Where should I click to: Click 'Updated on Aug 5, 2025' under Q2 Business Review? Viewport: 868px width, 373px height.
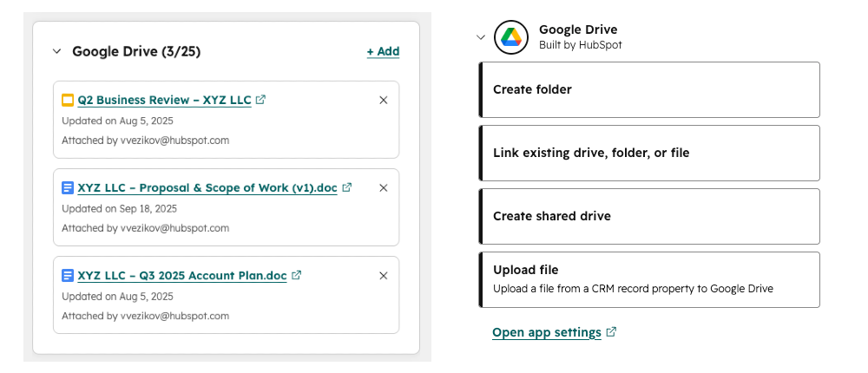(x=117, y=121)
